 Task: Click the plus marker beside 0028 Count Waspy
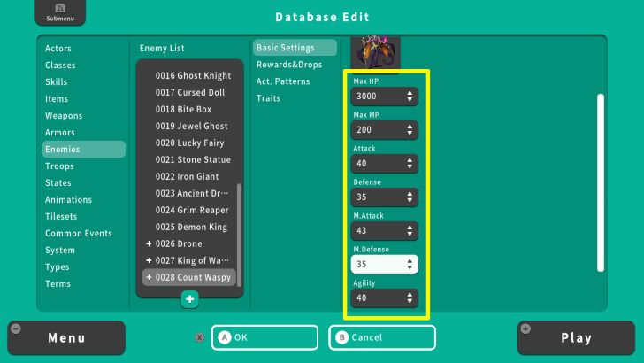point(149,277)
